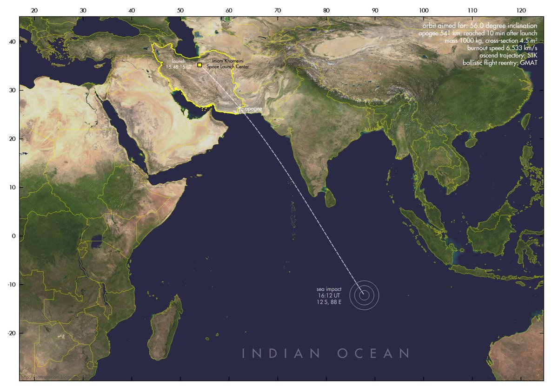This screenshot has width=558, height=392.
Task: Click the apogee text label
Action: [253, 108]
